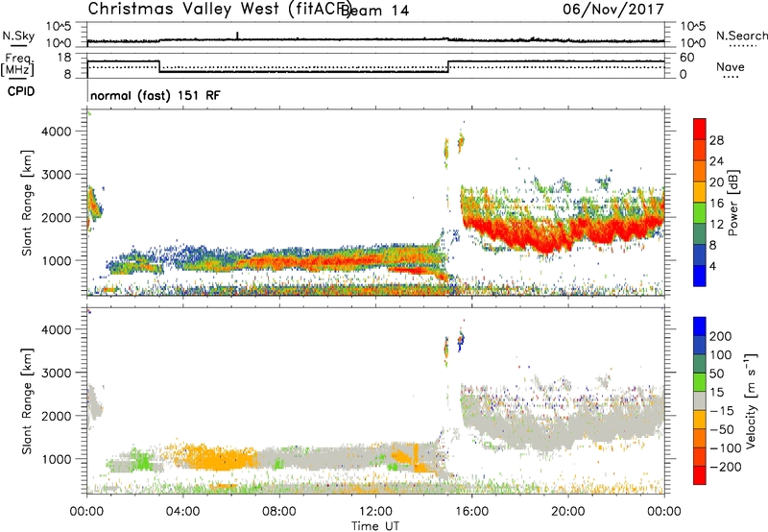Click the 'N.Sky' legend label
768x532 pixels.
click(18, 36)
